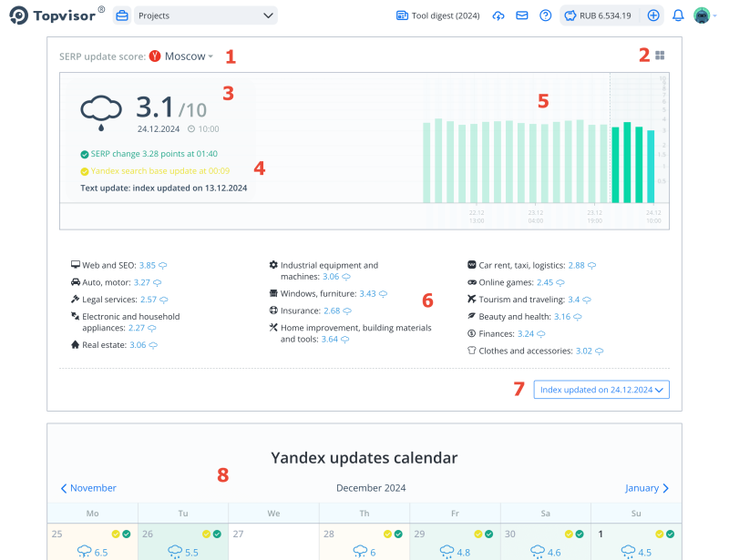Open the help question mark icon
This screenshot has height=560, width=729.
(x=545, y=15)
